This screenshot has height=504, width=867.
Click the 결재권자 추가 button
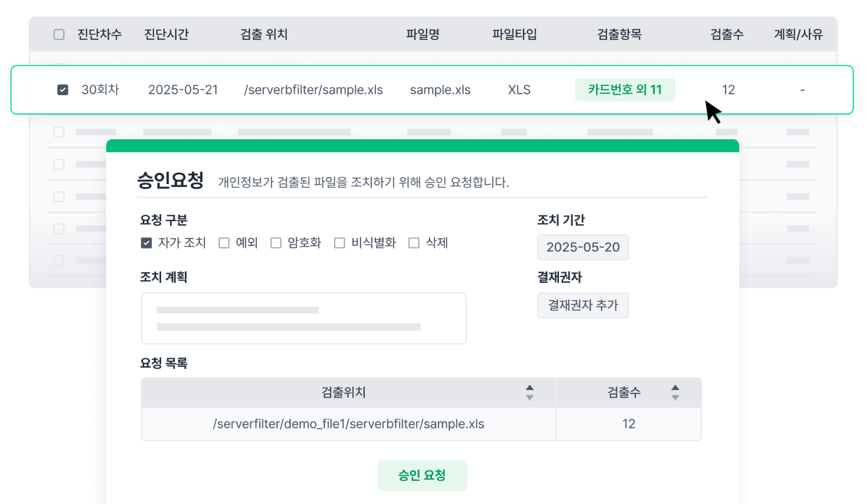click(583, 305)
